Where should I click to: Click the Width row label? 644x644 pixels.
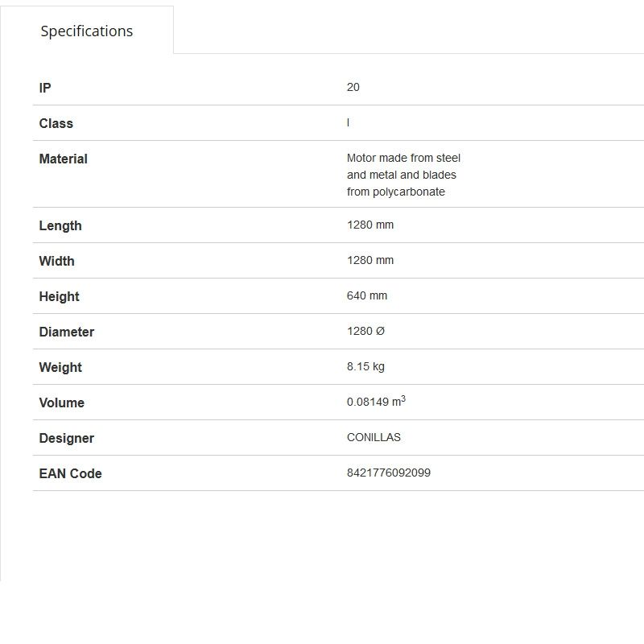pos(56,261)
